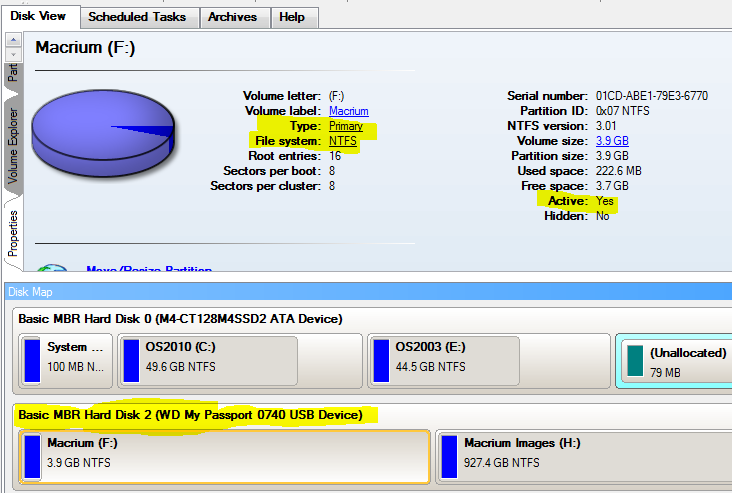Click the blue icon of System partition

(32, 361)
